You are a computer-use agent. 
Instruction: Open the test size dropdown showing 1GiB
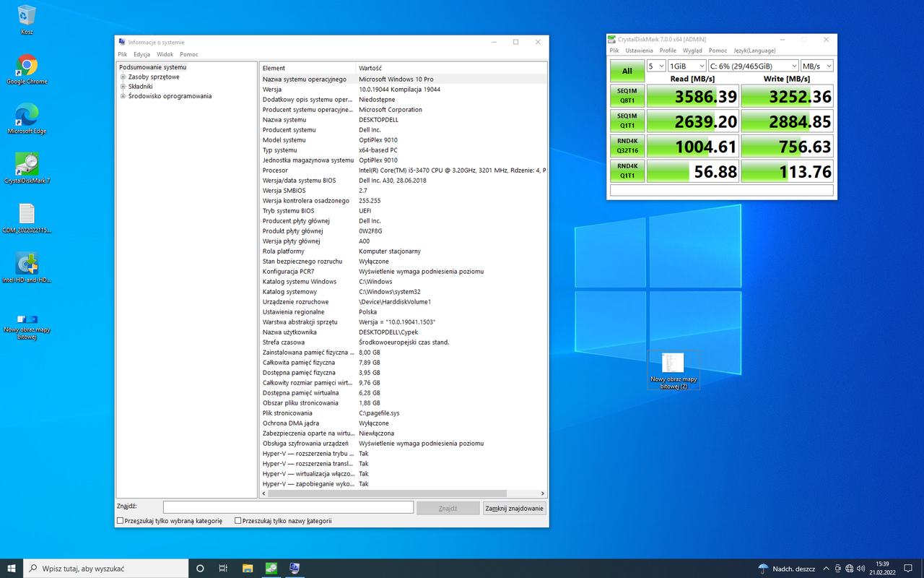pos(687,66)
